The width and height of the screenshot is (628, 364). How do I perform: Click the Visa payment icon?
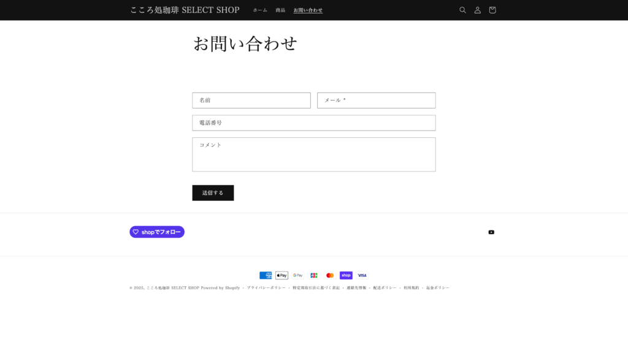pos(361,275)
